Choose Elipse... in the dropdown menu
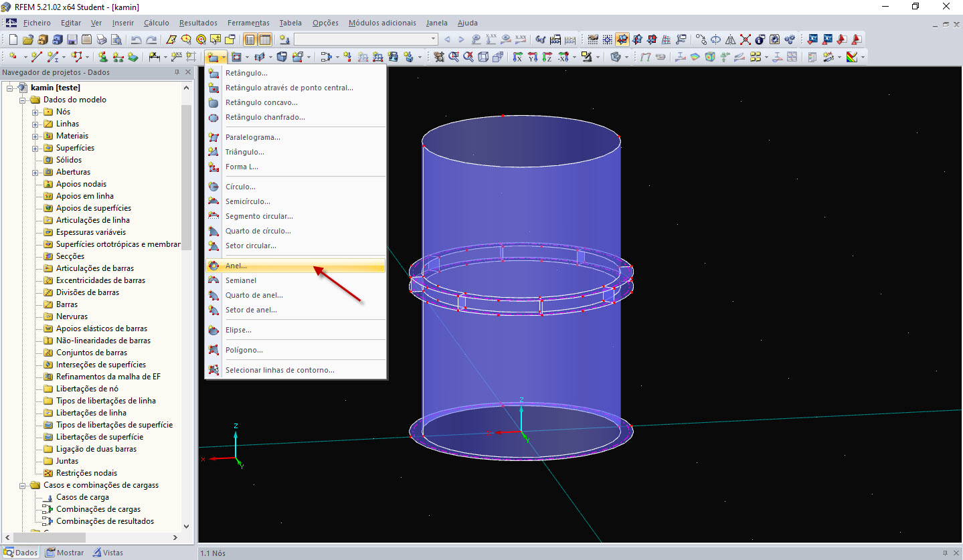 coord(296,330)
